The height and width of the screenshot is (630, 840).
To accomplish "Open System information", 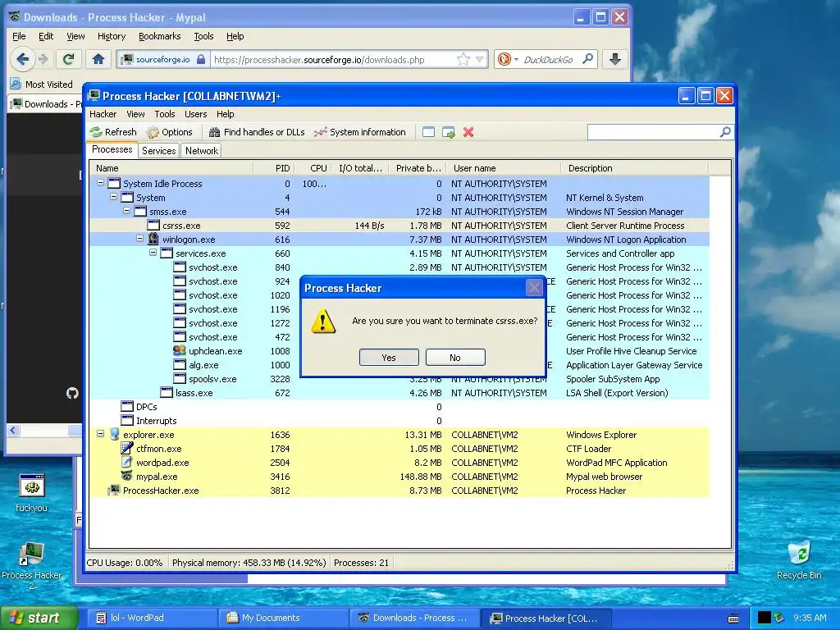I will coord(360,132).
